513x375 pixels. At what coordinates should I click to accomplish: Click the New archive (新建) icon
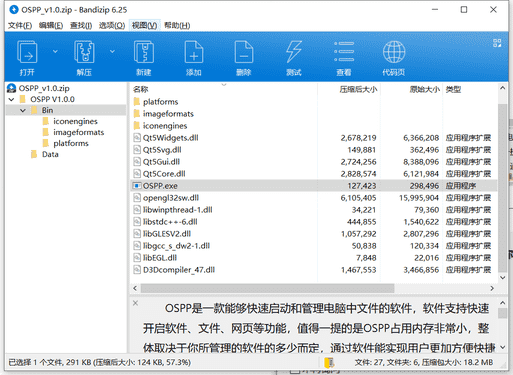point(144,52)
